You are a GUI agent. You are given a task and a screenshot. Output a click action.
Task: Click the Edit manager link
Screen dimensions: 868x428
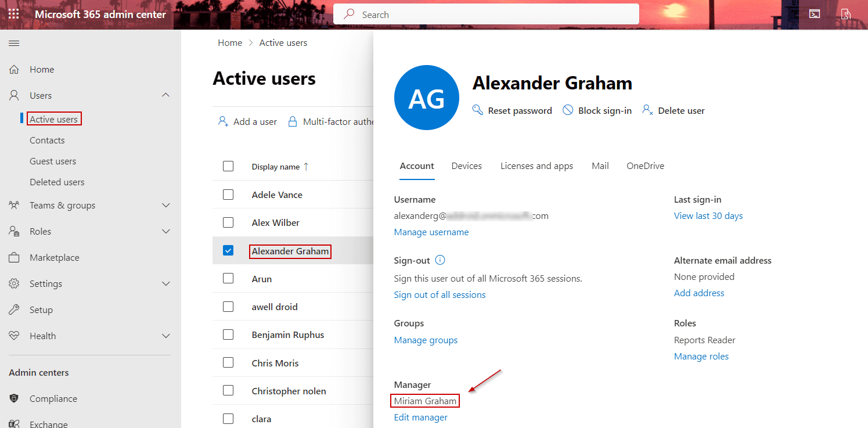pyautogui.click(x=420, y=417)
